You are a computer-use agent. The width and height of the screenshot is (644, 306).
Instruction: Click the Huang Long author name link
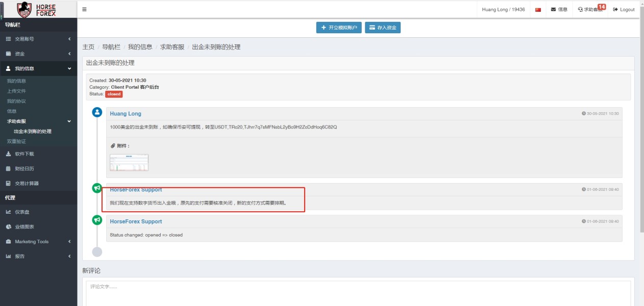pos(126,114)
